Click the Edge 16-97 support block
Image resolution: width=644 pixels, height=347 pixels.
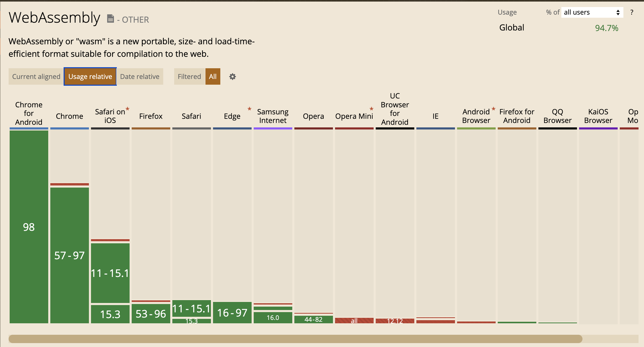pyautogui.click(x=232, y=313)
